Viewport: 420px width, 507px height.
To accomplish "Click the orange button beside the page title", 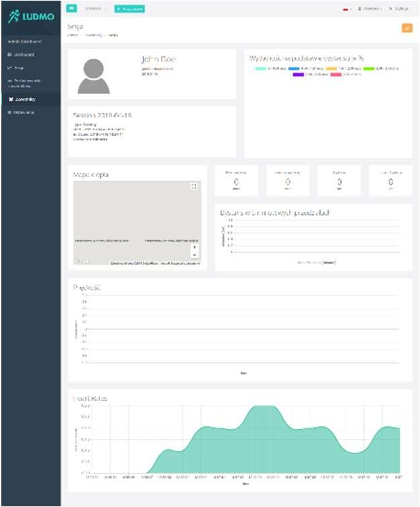I will (407, 28).
